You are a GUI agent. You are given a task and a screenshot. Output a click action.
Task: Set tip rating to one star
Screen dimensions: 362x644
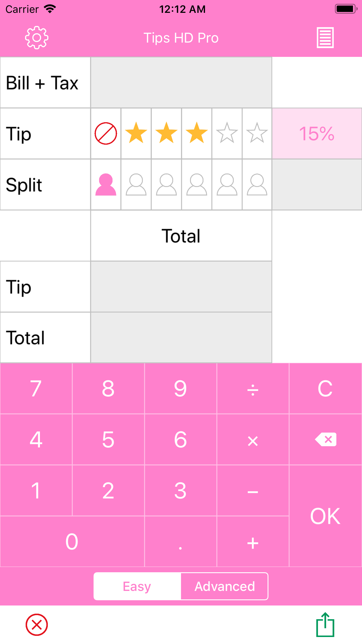click(136, 134)
